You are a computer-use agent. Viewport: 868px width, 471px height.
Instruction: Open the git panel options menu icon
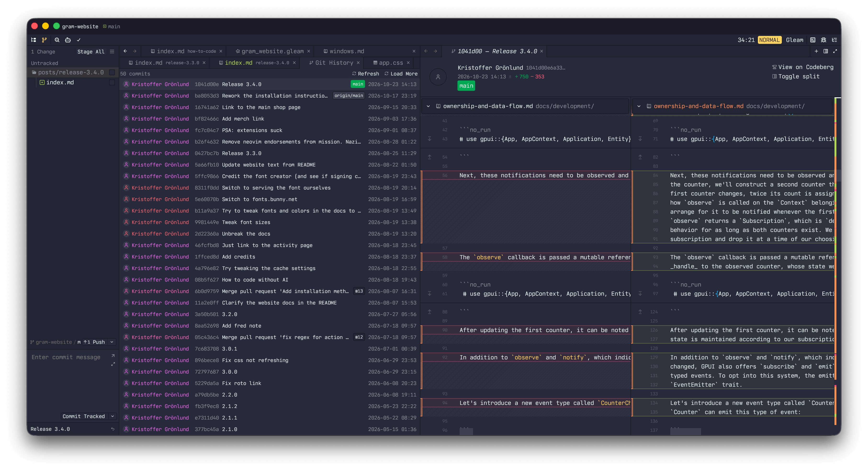[112, 52]
